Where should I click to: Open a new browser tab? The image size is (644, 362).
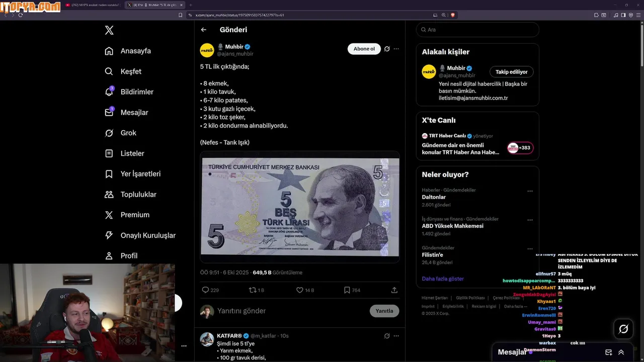coord(190,5)
